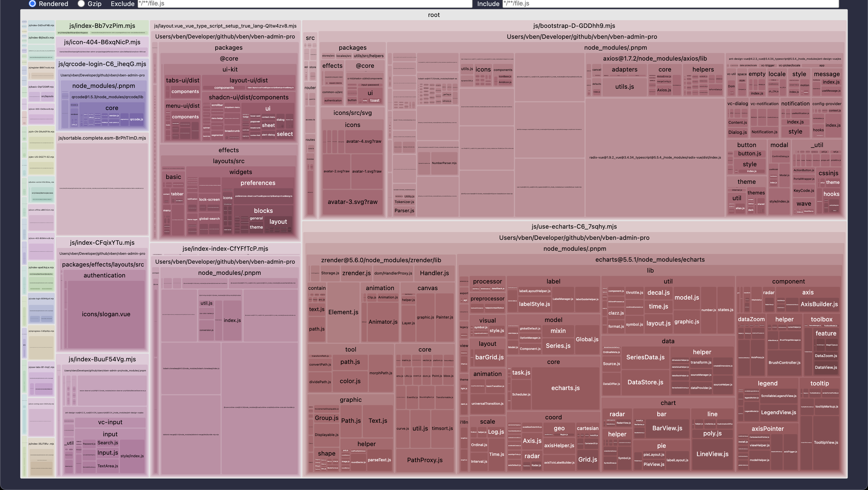Open the js/bootstrap-D-GDDhh9.mjs bundle block
Viewport: 868px width, 490px height.
click(x=574, y=26)
